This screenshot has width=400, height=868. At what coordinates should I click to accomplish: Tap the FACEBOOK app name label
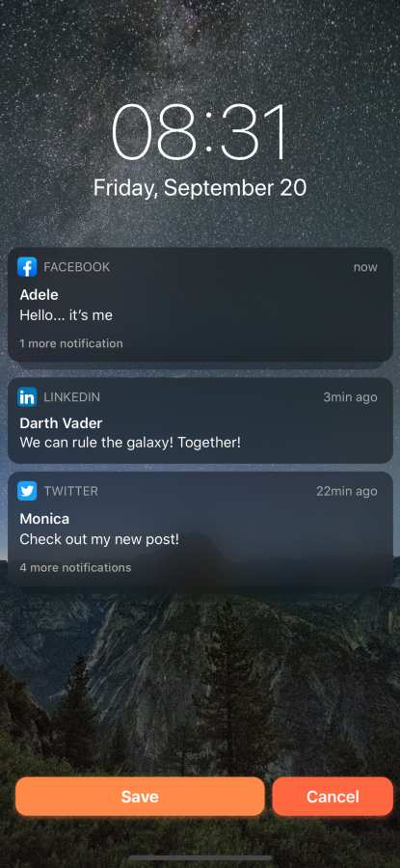point(77,267)
